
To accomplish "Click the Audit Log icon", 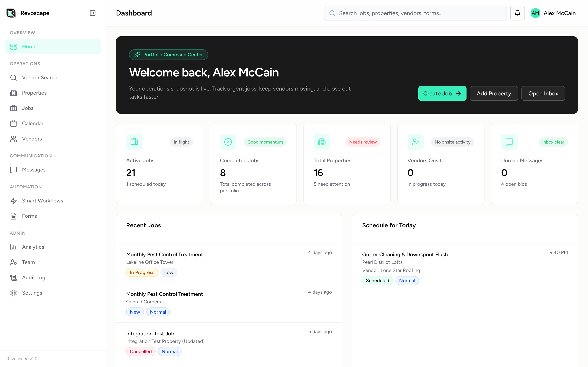I will pyautogui.click(x=13, y=277).
